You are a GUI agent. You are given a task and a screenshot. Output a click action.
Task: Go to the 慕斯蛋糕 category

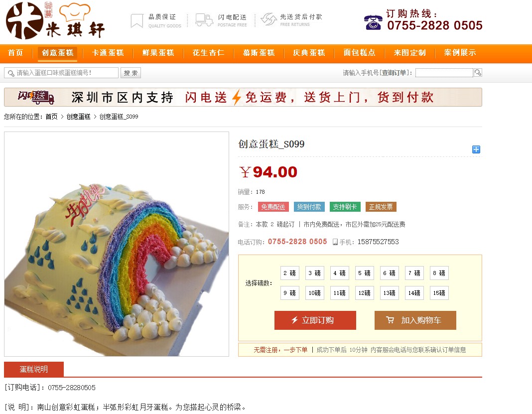tap(259, 53)
